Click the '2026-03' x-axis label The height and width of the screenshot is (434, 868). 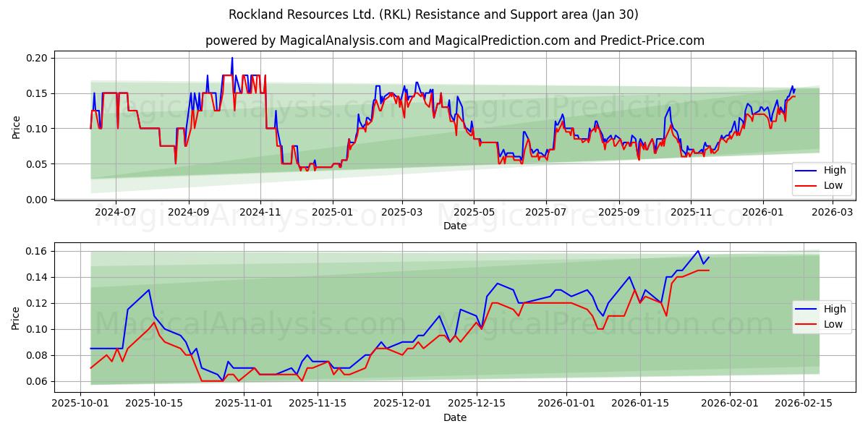pyautogui.click(x=833, y=213)
